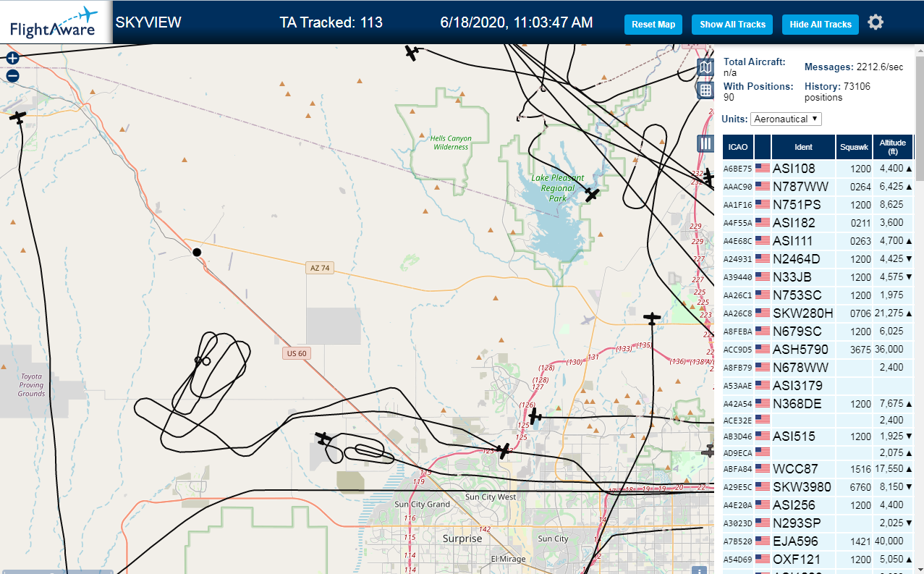The width and height of the screenshot is (924, 574).
Task: Sort by the flag column header
Action: click(x=763, y=147)
